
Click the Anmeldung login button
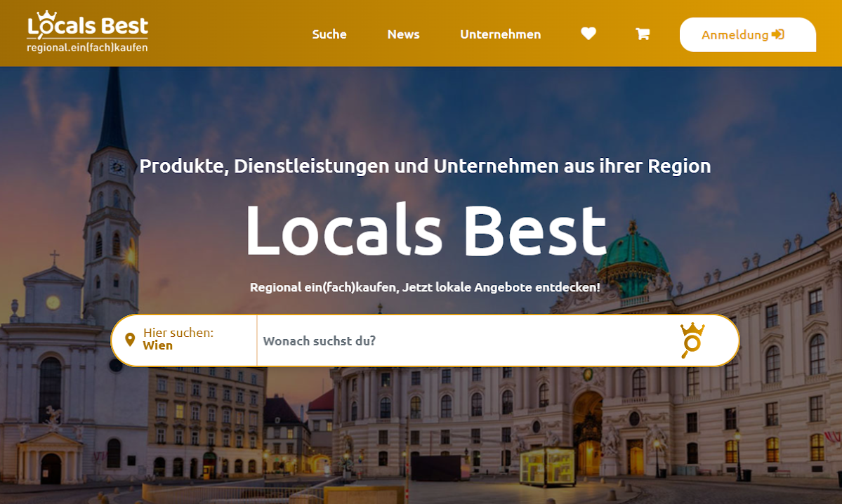click(x=747, y=35)
